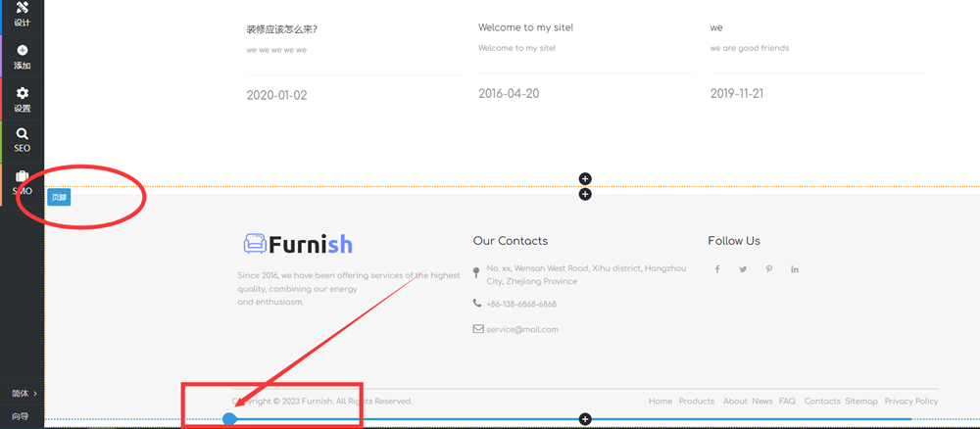The height and width of the screenshot is (429, 980).
Task: Click the Facebook icon under Follow Us
Action: coord(716,269)
